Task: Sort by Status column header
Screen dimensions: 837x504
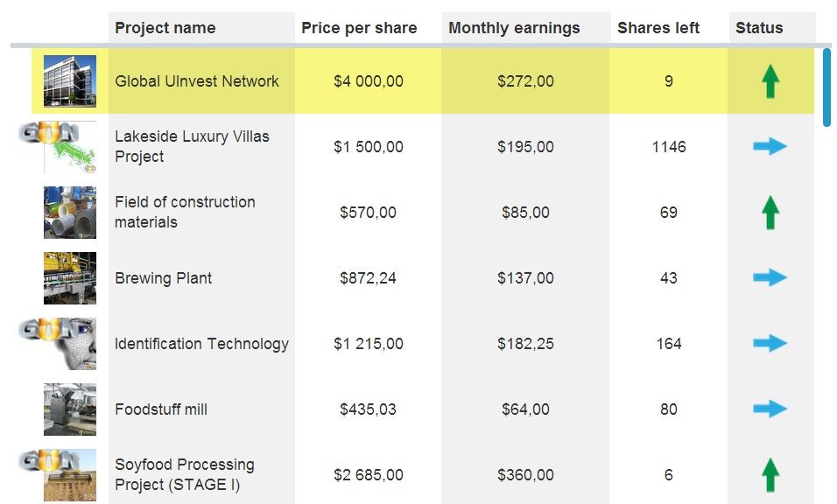Action: [759, 28]
